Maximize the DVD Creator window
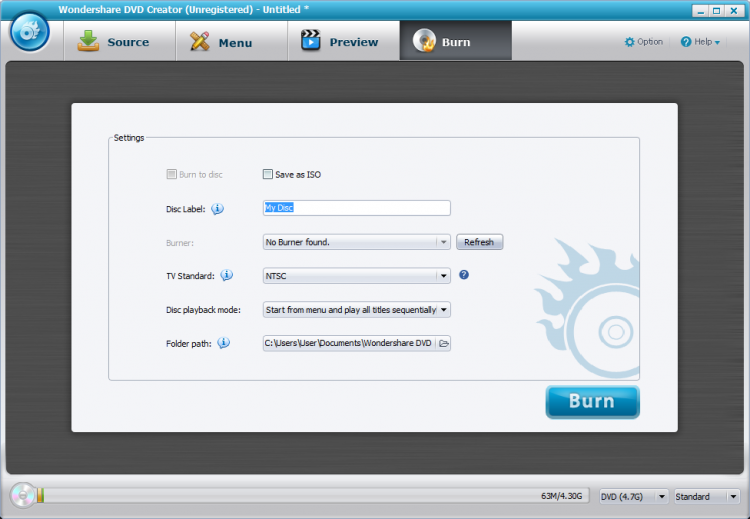This screenshot has height=519, width=750. tap(717, 11)
